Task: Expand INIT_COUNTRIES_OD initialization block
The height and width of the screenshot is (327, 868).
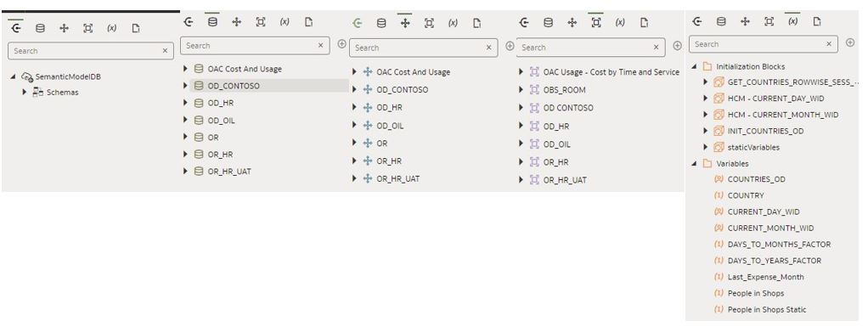Action: 705,131
